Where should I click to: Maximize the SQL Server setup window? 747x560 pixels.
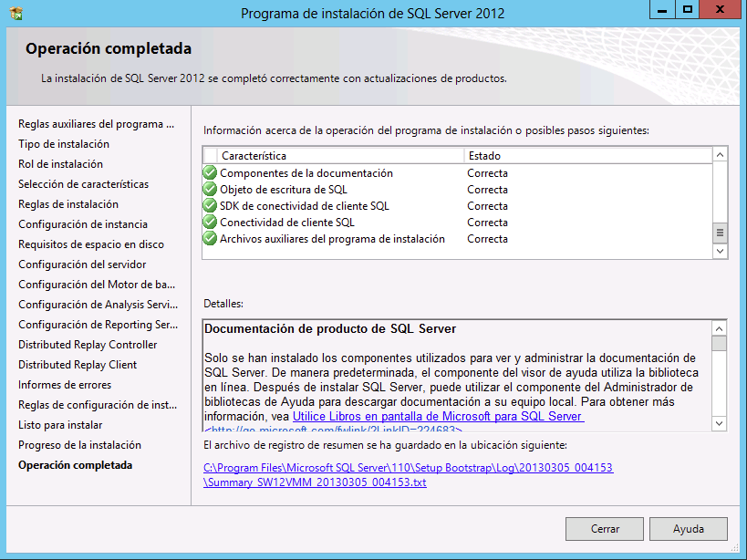point(688,9)
